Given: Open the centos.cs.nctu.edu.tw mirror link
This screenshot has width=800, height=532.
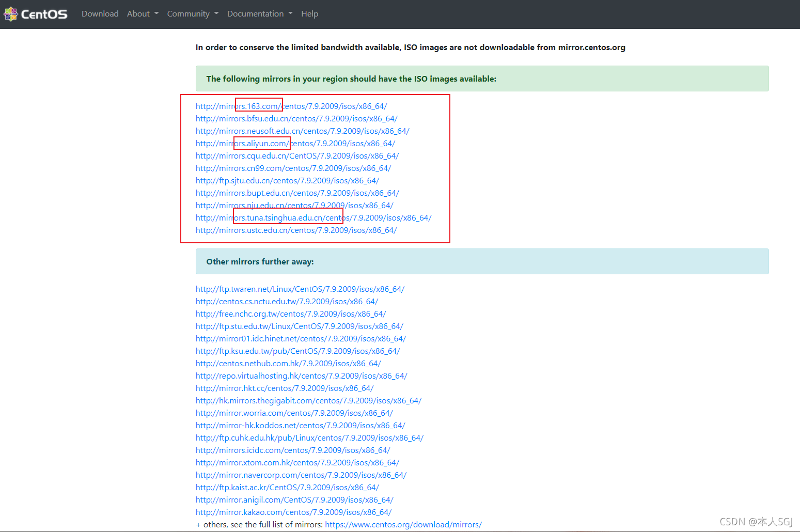Looking at the screenshot, I should coord(287,302).
